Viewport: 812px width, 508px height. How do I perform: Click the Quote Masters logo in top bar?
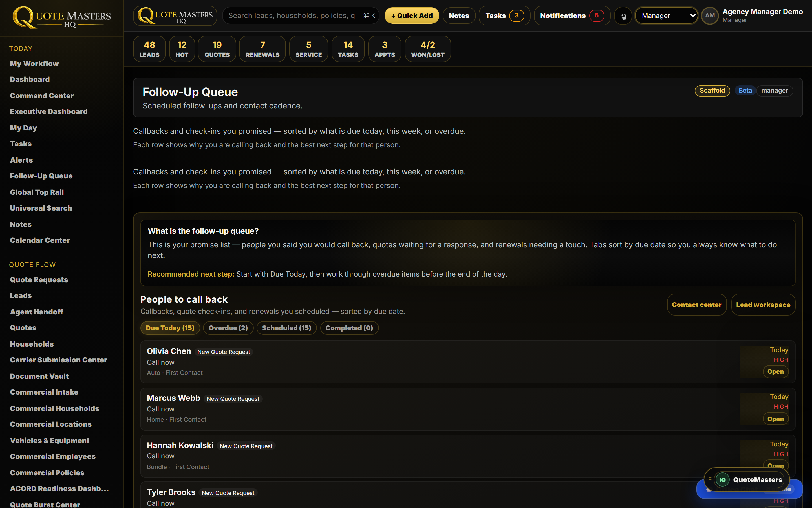[x=175, y=16]
